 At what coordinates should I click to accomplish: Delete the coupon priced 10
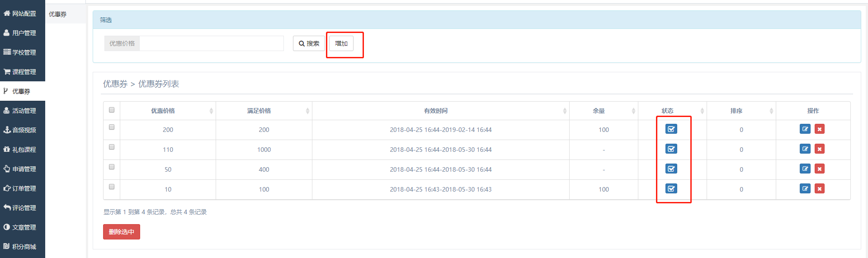tap(820, 188)
